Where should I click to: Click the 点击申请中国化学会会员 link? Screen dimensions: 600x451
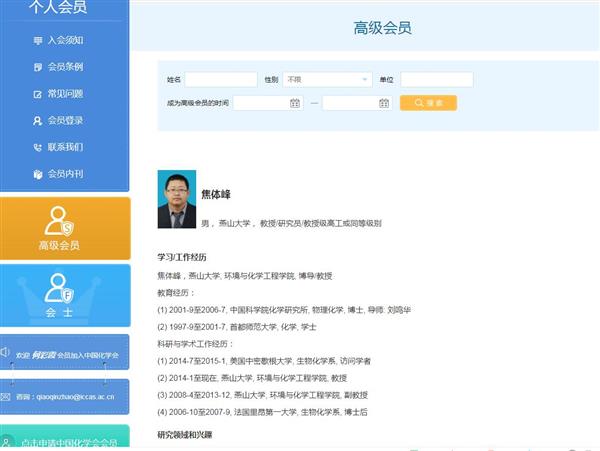68,442
